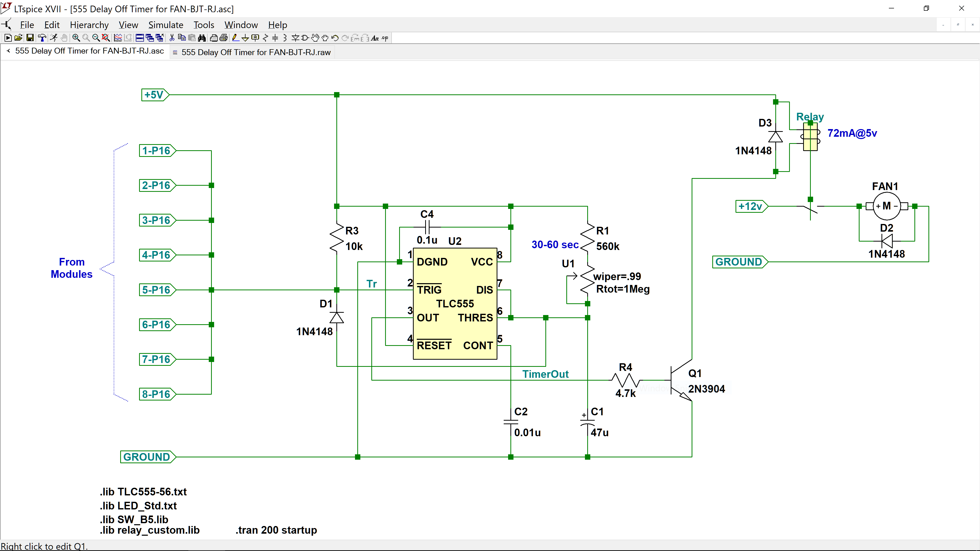This screenshot has width=980, height=551.
Task: Select the Zoom In magnifier tool
Action: pyautogui.click(x=77, y=38)
